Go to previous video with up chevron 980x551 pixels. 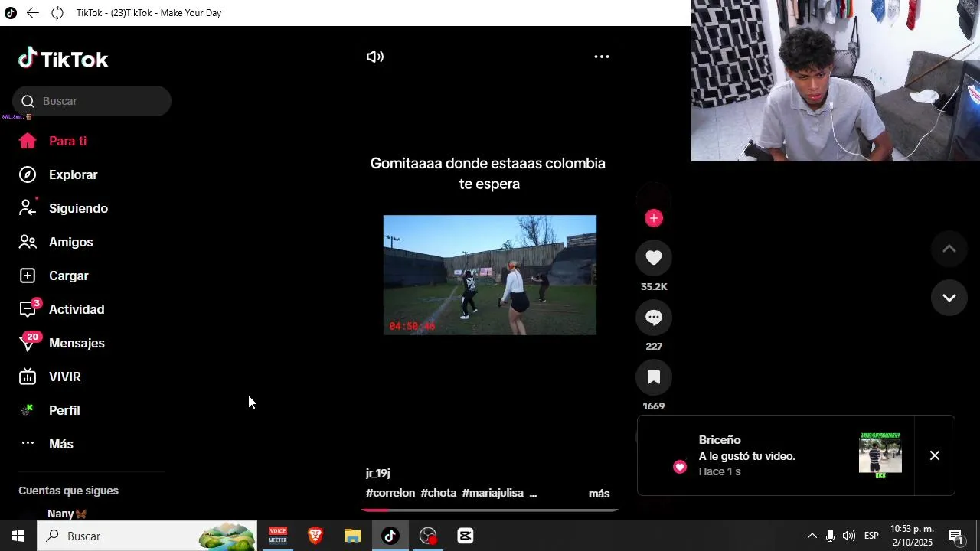pyautogui.click(x=949, y=249)
